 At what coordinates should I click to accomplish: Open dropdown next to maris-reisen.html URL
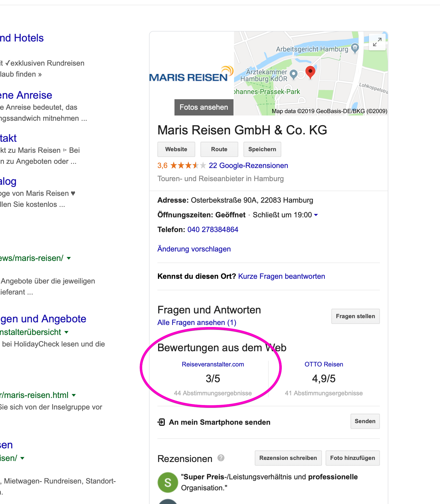click(x=74, y=395)
